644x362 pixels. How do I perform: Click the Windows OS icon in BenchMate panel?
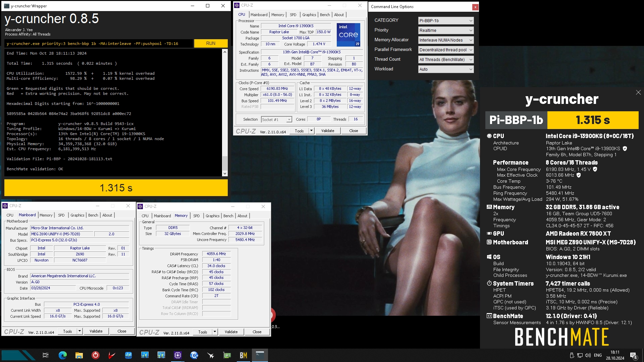[489, 257]
